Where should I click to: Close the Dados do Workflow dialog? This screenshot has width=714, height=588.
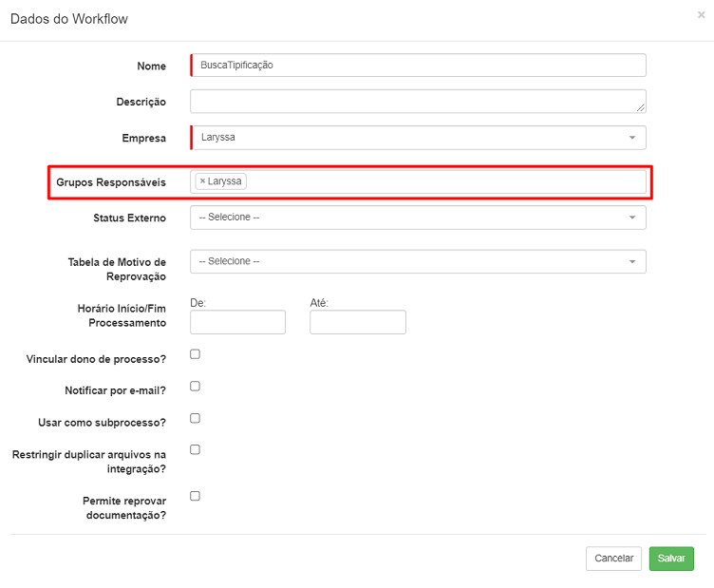pos(701,15)
